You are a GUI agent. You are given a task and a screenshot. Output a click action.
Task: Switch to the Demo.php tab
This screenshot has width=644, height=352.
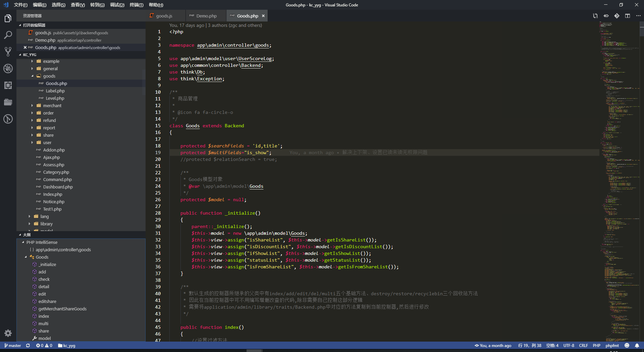pyautogui.click(x=206, y=16)
